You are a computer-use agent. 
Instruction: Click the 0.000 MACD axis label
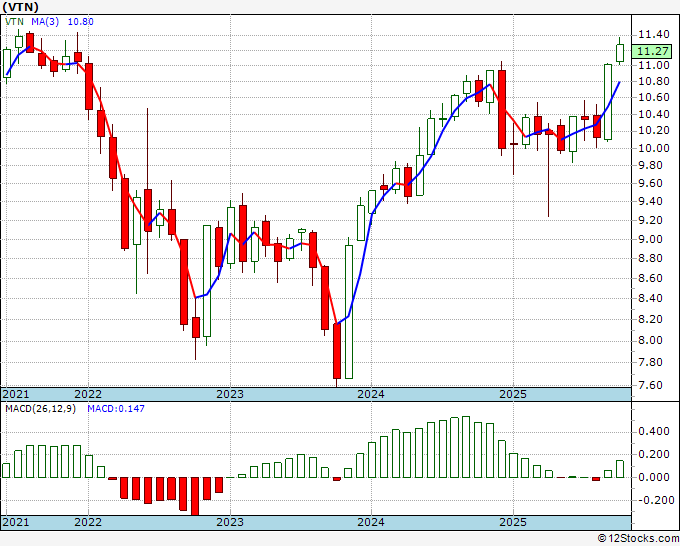pos(654,477)
